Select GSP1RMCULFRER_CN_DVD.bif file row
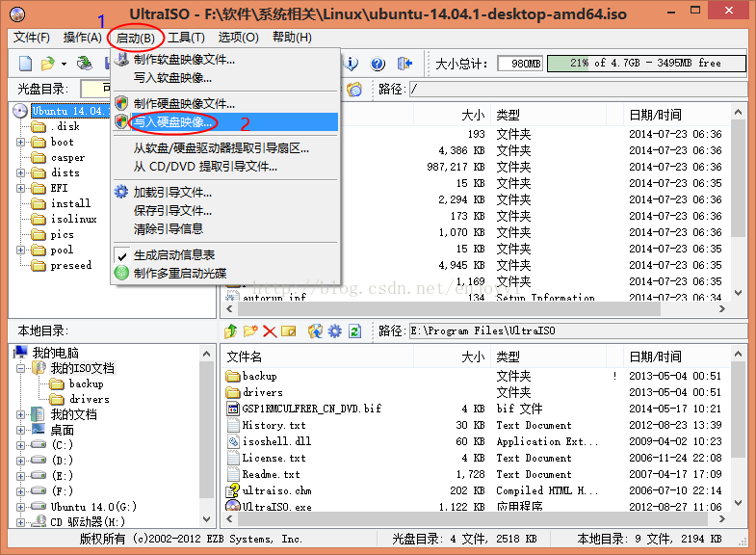This screenshot has width=756, height=555. (x=475, y=409)
